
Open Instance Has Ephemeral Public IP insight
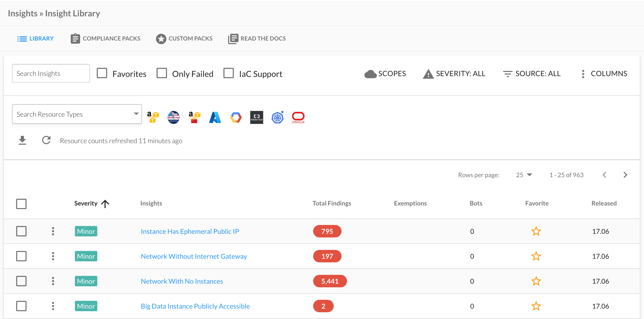click(x=190, y=231)
